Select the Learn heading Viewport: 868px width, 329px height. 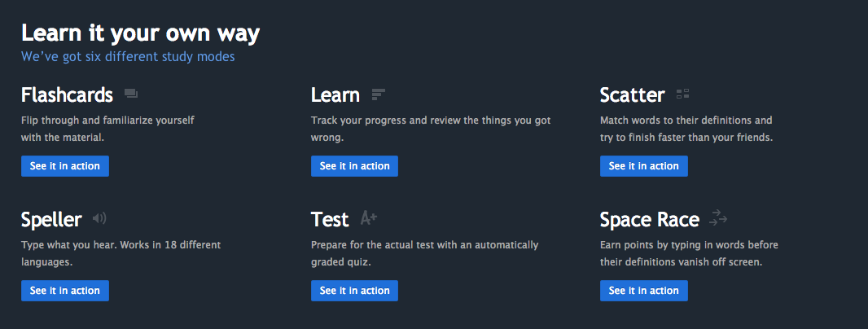tap(335, 95)
